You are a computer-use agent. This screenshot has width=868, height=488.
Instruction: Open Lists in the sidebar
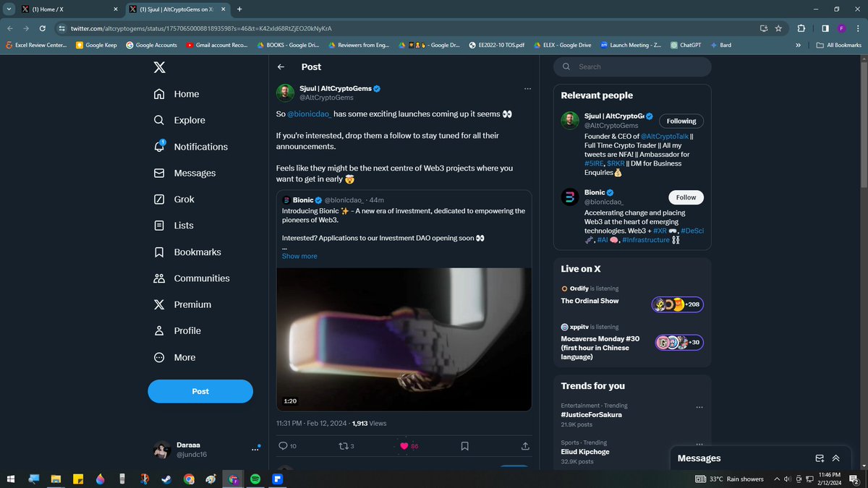point(174,226)
